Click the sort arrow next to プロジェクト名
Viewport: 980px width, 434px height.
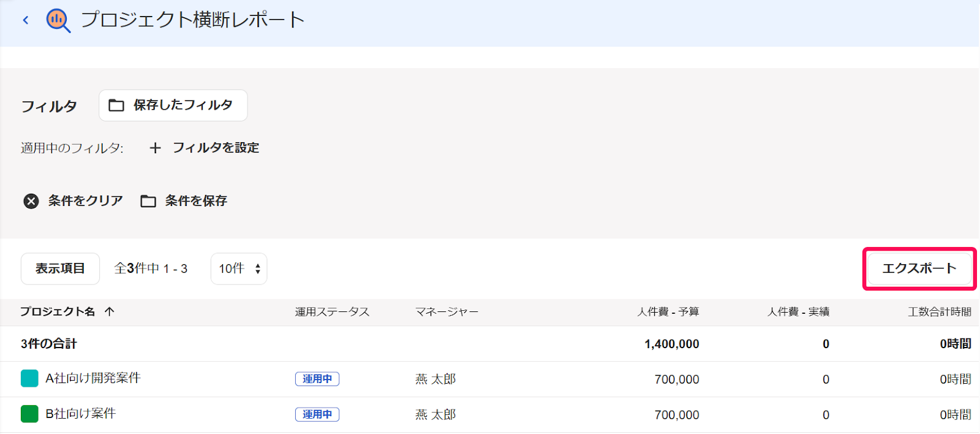pos(110,311)
